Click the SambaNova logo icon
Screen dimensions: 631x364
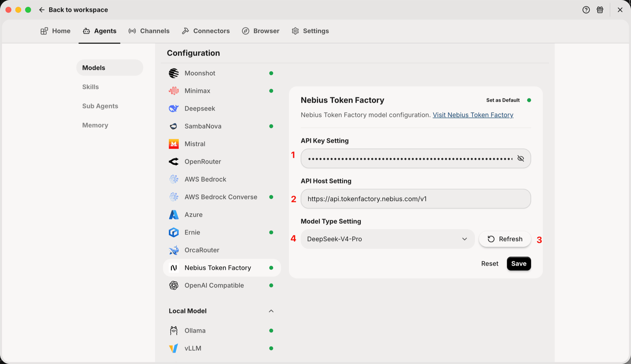tap(174, 126)
